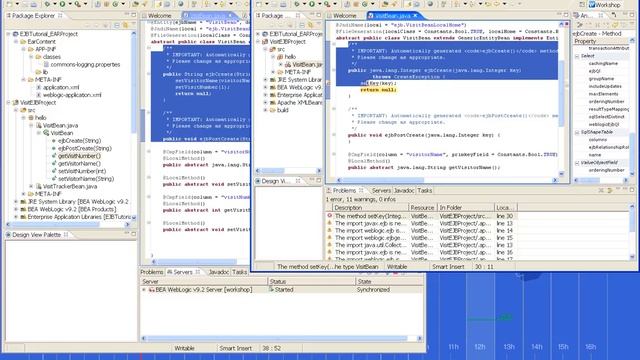Open the Run dropdown arrow in the front window toolbar
The height and width of the screenshot is (360, 640).
pos(319,4)
